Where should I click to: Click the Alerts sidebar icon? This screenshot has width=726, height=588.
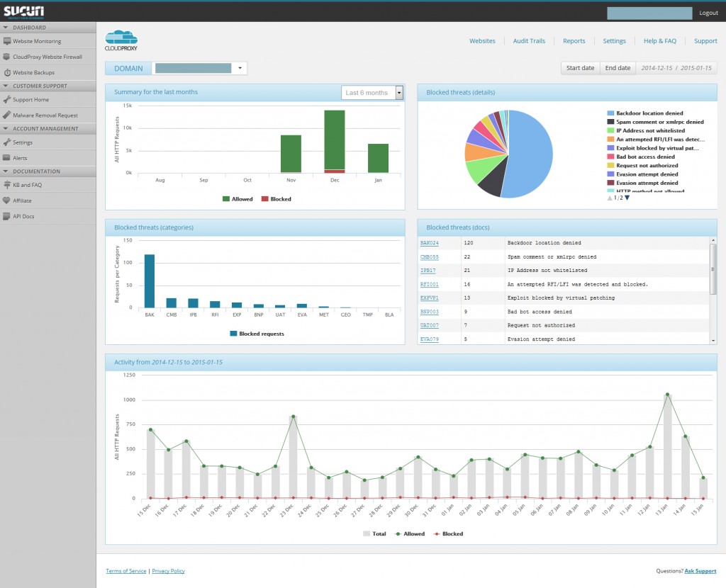[7, 158]
